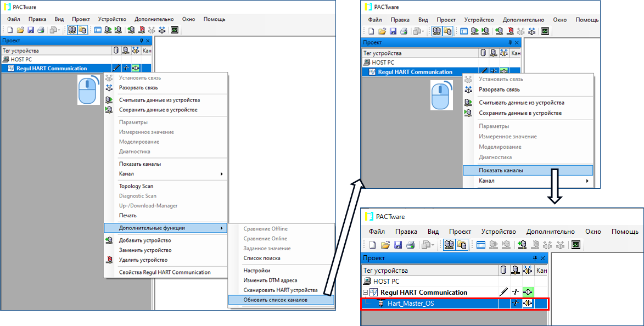644x326 pixels.
Task: Click Save icon in the Hart_Master_OS window toolbar
Action: 399,245
